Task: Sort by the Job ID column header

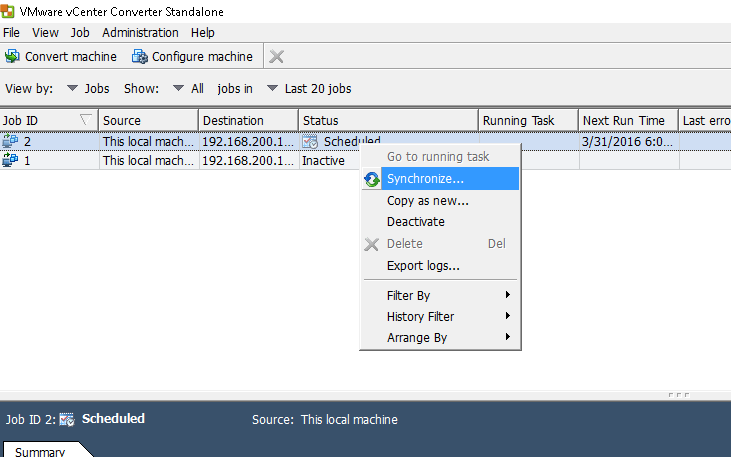Action: coord(40,120)
